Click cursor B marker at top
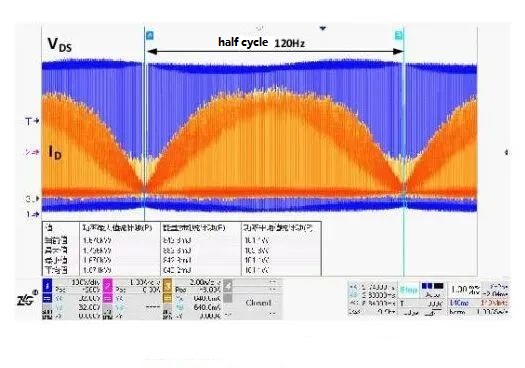The height and width of the screenshot is (368, 525). coord(398,35)
